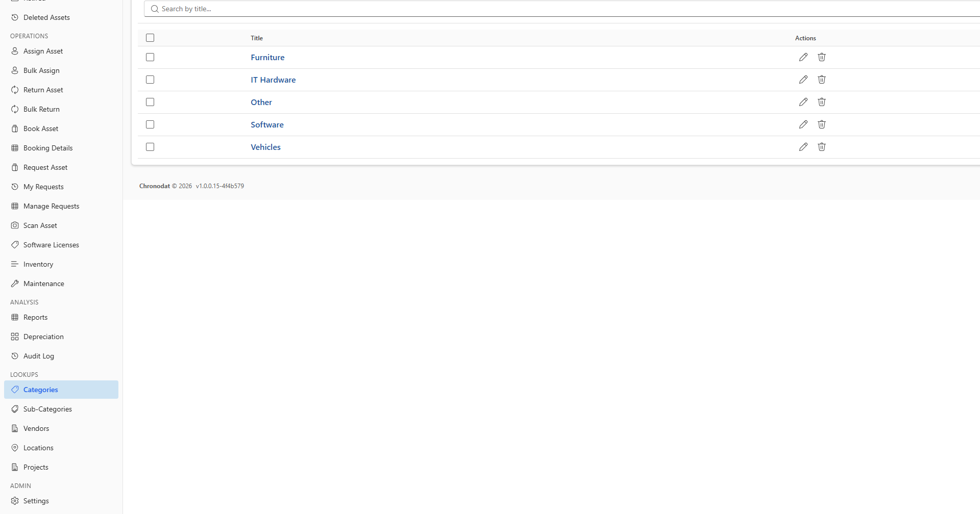Screen dimensions: 980x514
Task: Open the Inventory menu item
Action: pos(61,264)
